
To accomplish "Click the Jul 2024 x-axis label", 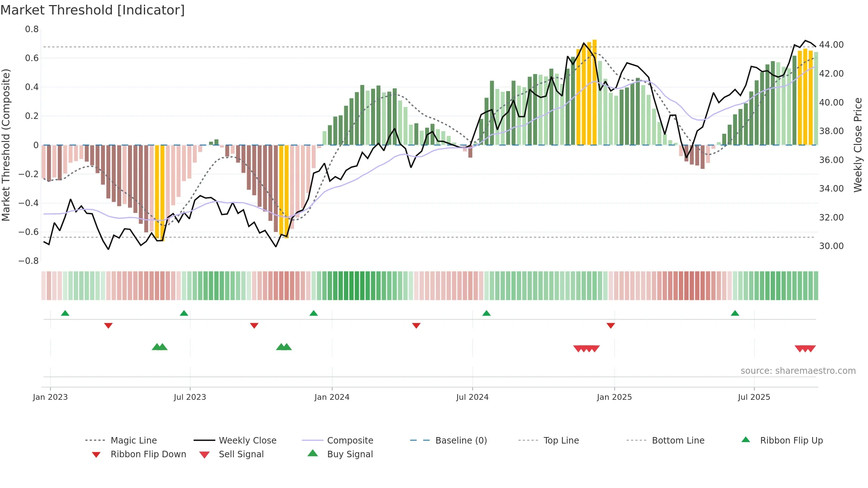I will (472, 397).
